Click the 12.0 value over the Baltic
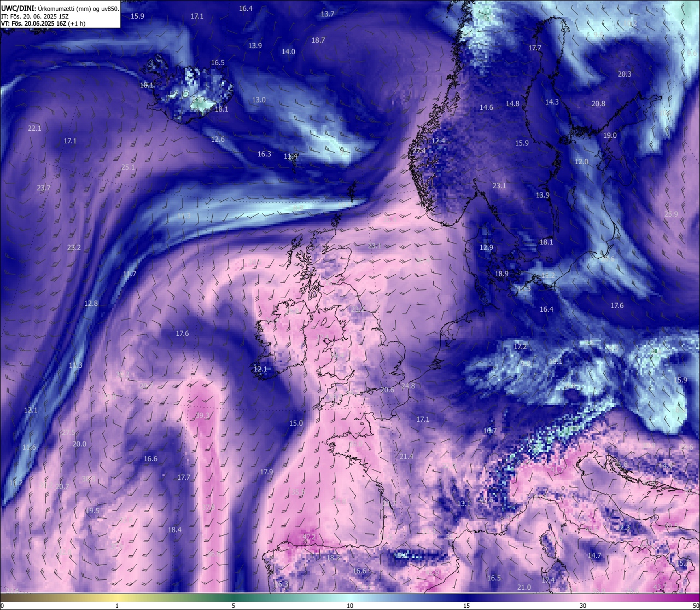 (581, 162)
